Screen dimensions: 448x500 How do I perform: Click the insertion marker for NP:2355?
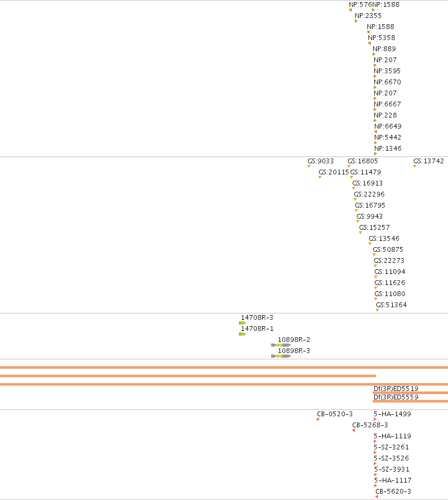coord(356,21)
